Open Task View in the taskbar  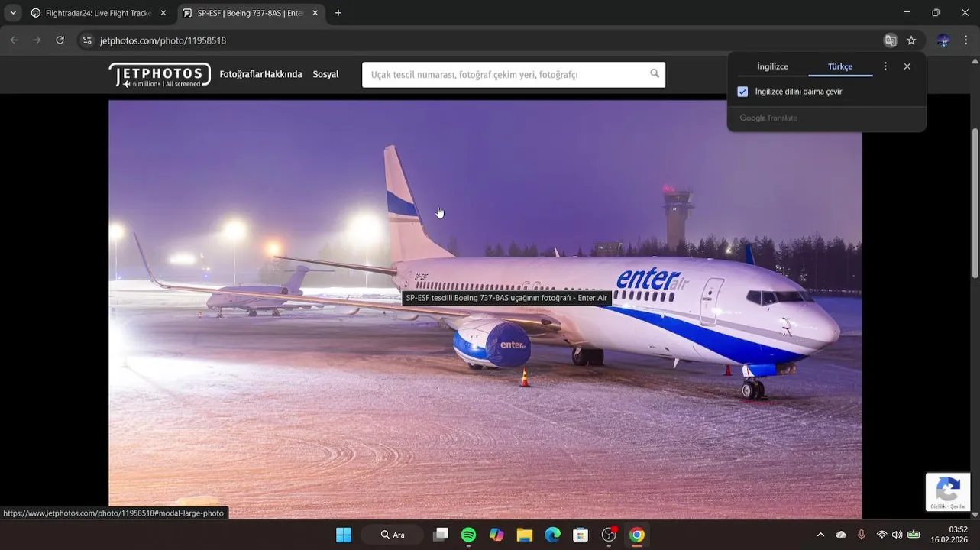(x=441, y=535)
